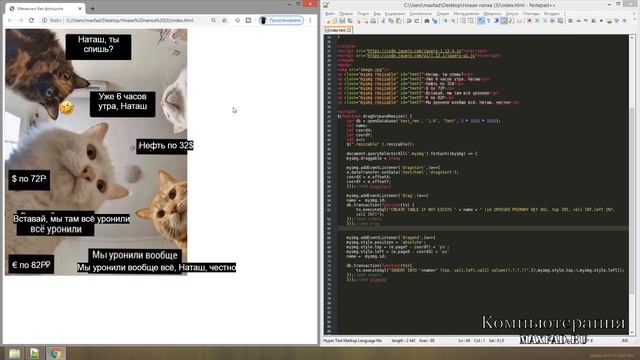
Task: Open the Поиск menu in Notepad++
Action: 363,13
